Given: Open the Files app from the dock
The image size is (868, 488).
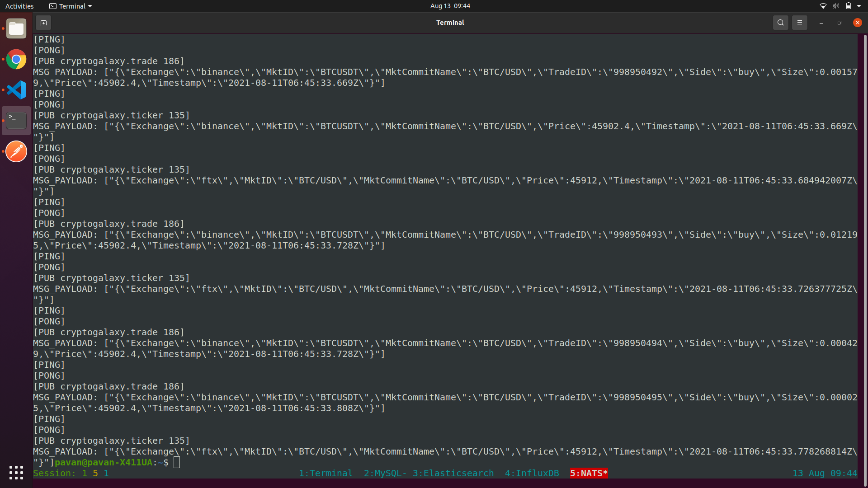Looking at the screenshot, I should (16, 29).
